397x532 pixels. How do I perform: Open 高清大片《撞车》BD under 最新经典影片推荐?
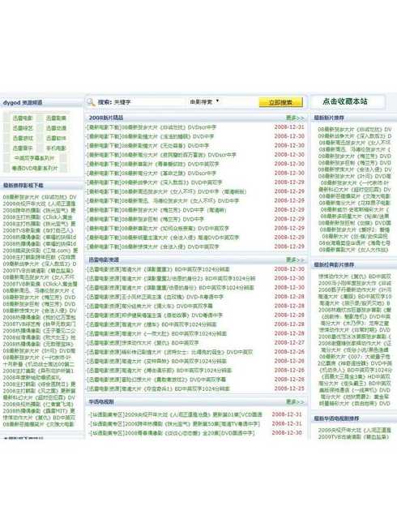pos(354,296)
